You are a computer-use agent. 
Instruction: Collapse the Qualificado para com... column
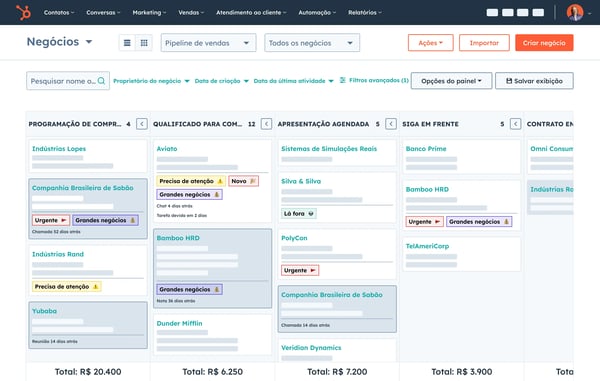pyautogui.click(x=266, y=124)
